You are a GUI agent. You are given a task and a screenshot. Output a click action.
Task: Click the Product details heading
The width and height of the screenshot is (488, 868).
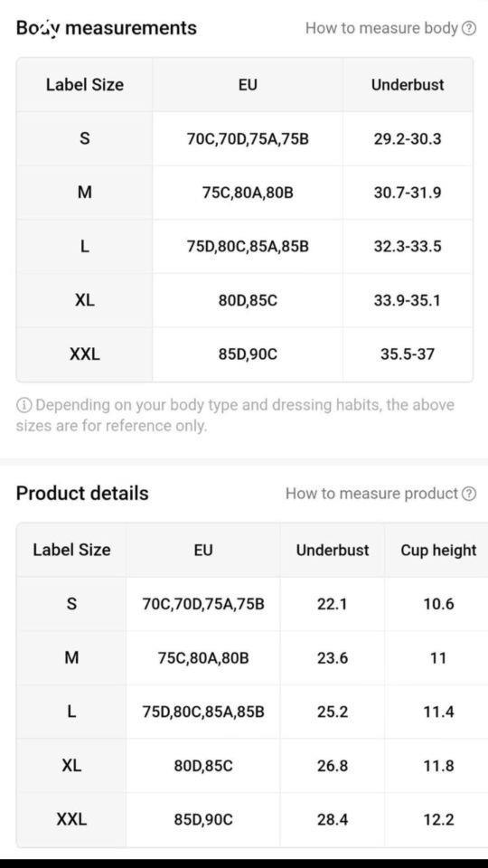(x=82, y=494)
